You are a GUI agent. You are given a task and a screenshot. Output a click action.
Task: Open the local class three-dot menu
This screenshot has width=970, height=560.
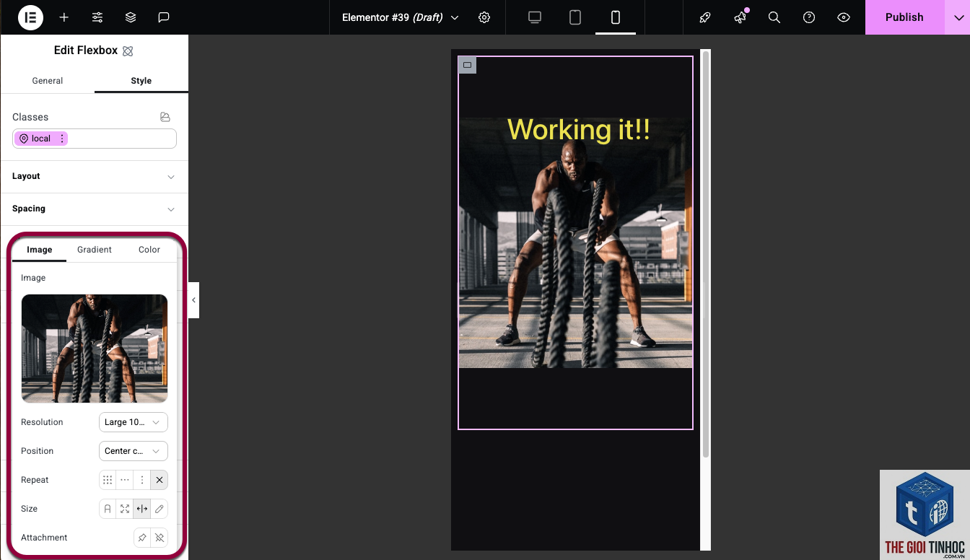click(61, 139)
